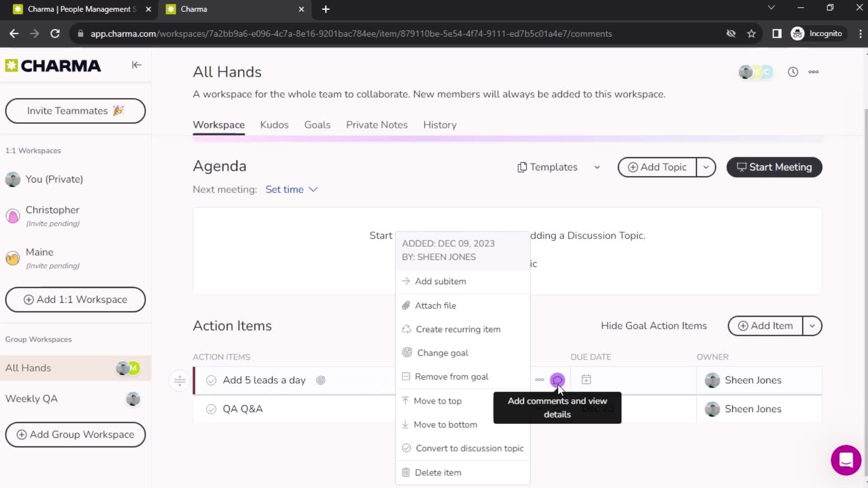Switch to the Goals tab
The height and width of the screenshot is (488, 868).
pos(316,125)
